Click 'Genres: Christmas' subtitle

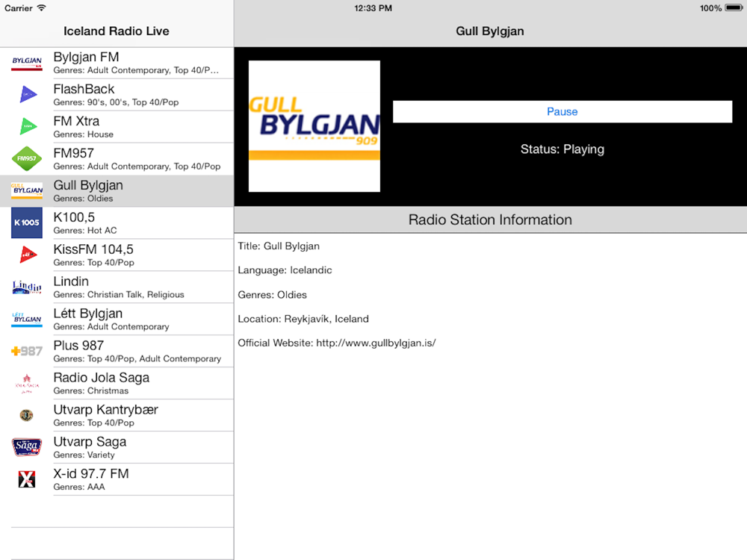click(x=91, y=391)
